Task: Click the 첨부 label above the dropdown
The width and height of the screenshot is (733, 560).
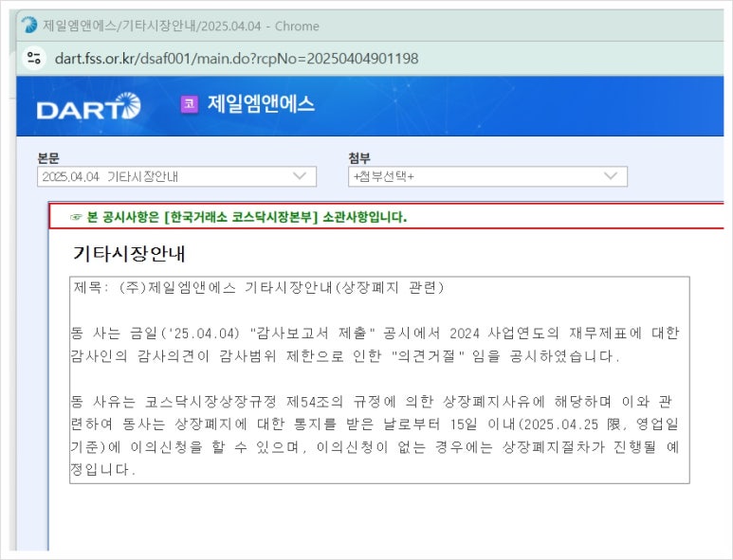Action: (x=359, y=158)
